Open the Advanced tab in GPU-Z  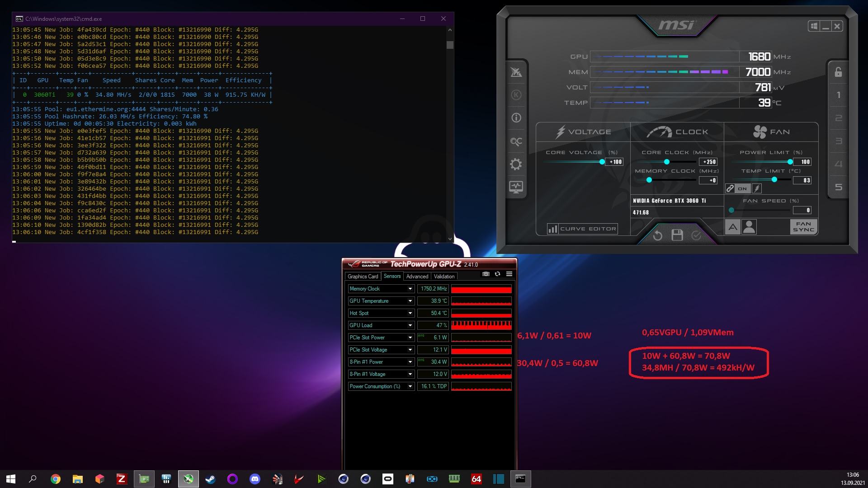click(417, 276)
